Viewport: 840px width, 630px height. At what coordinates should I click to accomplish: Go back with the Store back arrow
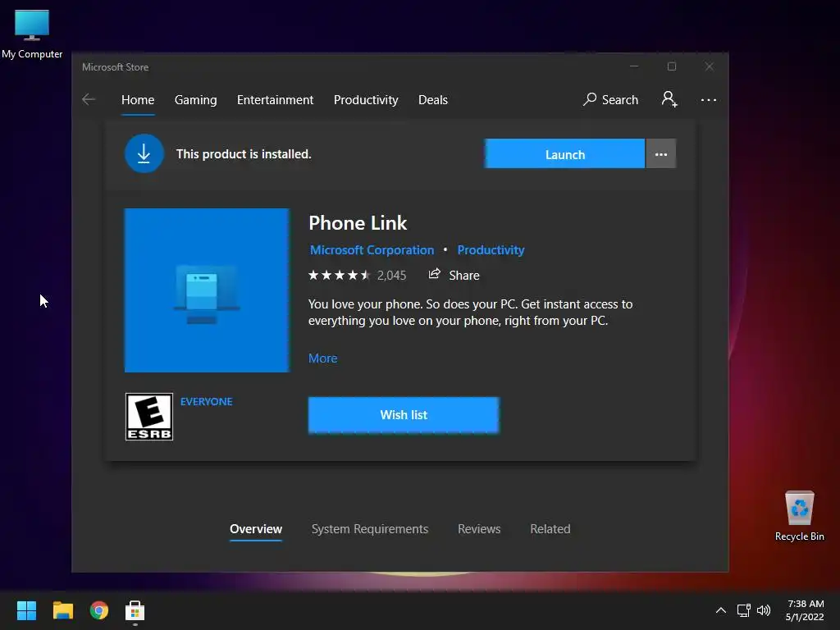pyautogui.click(x=89, y=99)
